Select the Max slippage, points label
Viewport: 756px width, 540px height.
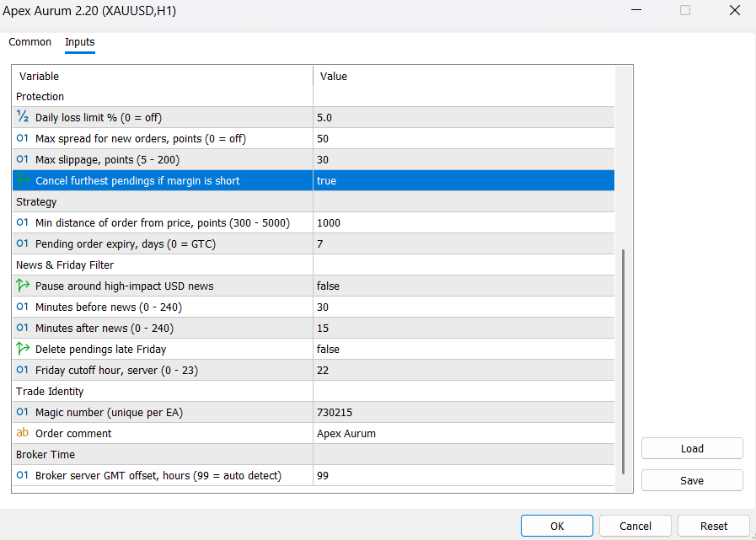[108, 159]
